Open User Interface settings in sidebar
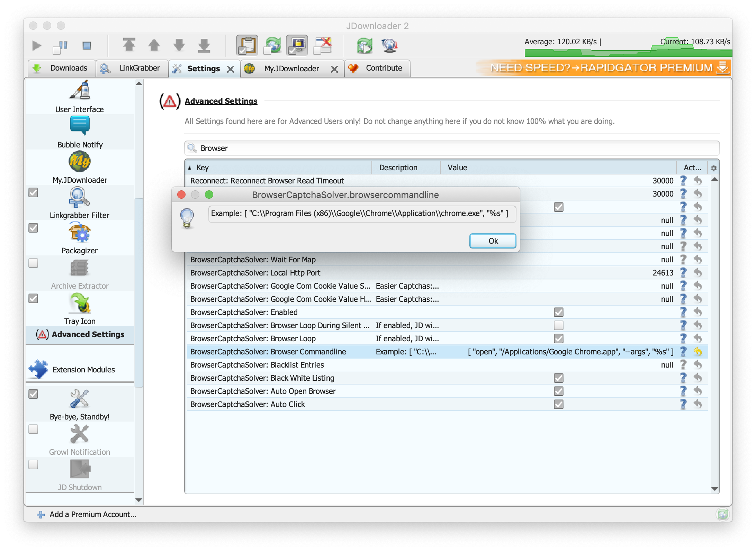Screen dimensions: 756x551 80,97
